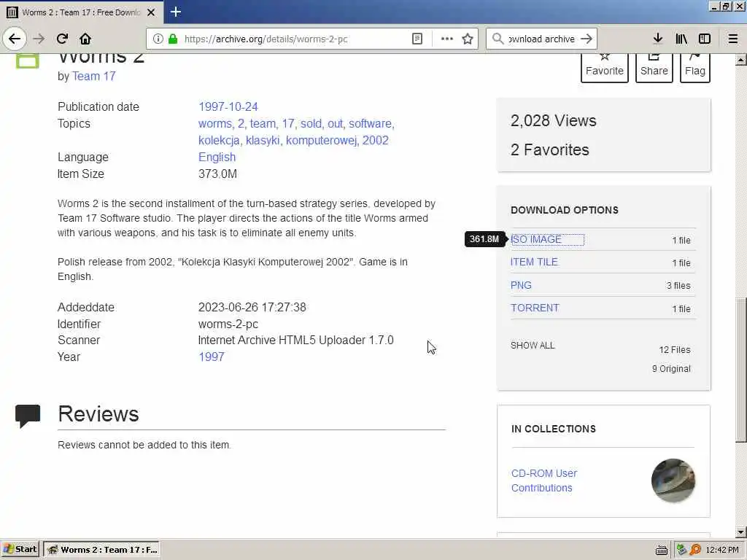Click the '12 Files' count
The image size is (747, 560).
tap(675, 349)
